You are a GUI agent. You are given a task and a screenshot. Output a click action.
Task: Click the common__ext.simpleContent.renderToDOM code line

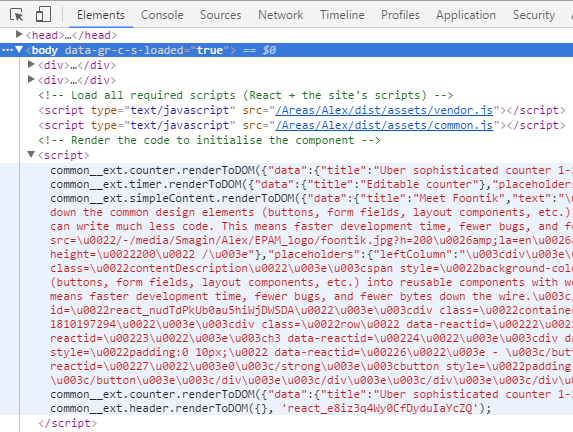tap(311, 198)
